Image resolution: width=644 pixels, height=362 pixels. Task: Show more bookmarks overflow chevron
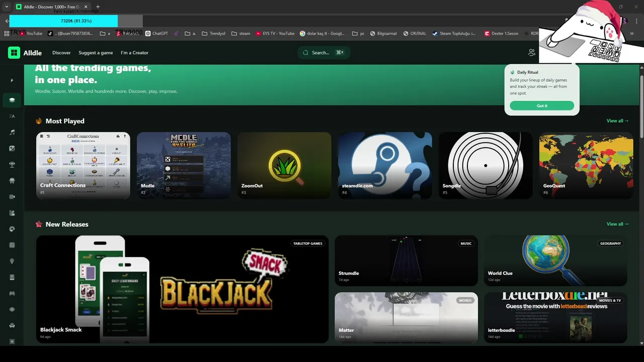click(632, 34)
